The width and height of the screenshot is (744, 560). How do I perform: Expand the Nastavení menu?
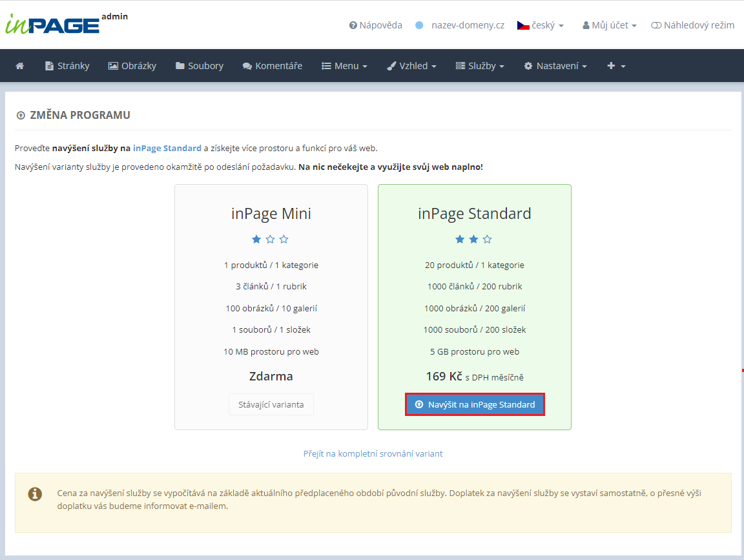click(x=555, y=66)
